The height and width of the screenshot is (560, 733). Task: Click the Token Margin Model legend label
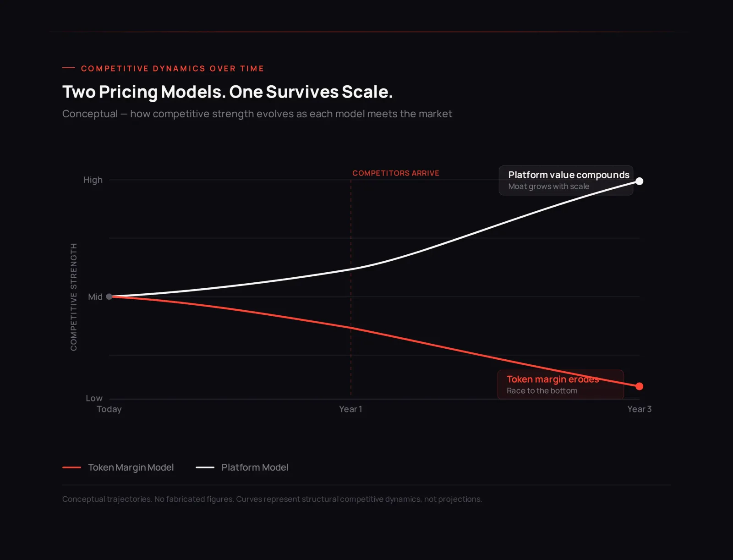(131, 467)
